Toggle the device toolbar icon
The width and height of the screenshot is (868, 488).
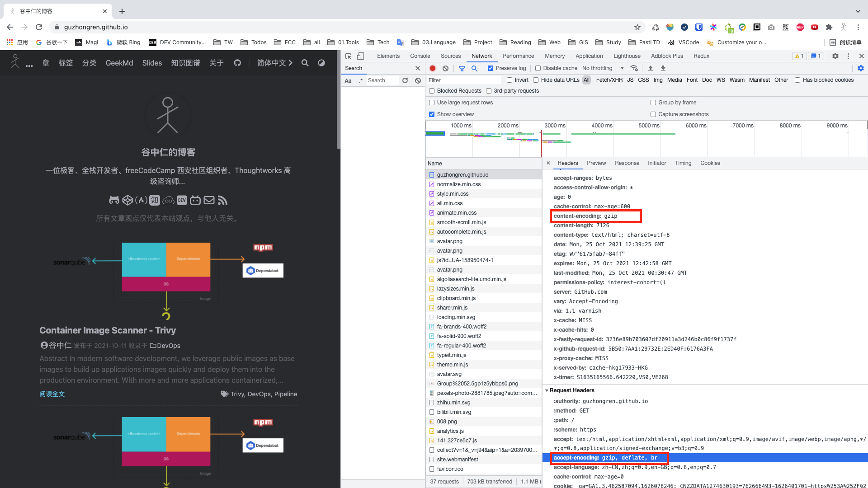[360, 56]
